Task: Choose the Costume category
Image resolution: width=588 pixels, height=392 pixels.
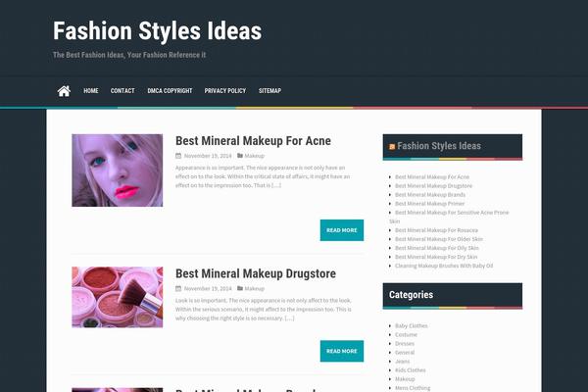Action: (406, 334)
